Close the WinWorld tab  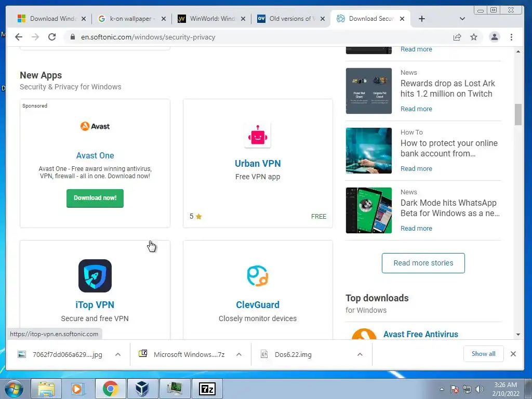[243, 19]
